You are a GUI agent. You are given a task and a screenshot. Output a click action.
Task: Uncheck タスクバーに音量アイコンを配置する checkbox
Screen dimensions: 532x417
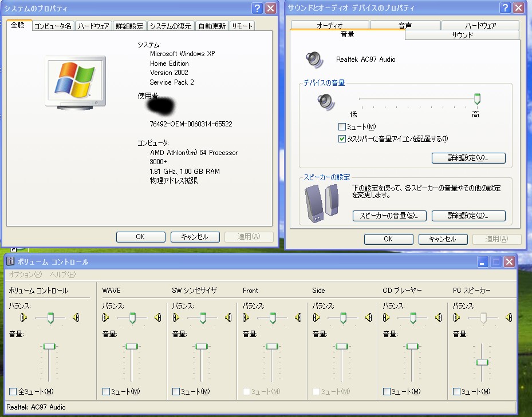pos(342,138)
